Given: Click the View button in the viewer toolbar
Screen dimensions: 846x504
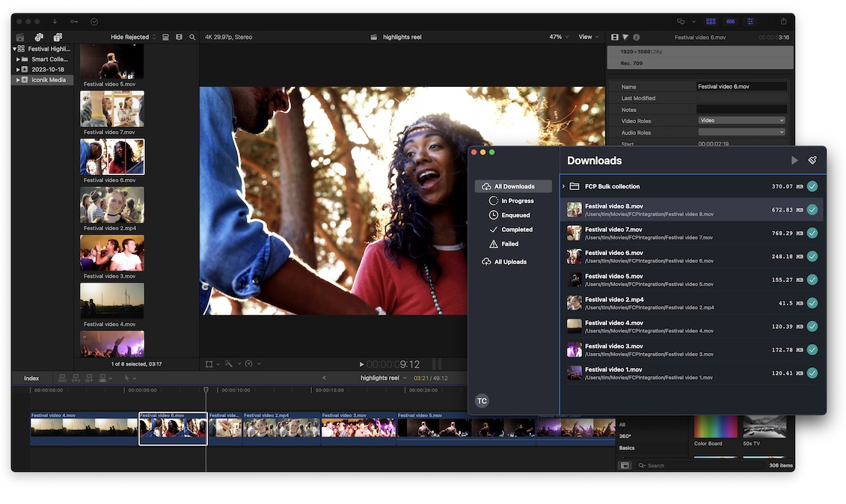Looking at the screenshot, I should (588, 36).
